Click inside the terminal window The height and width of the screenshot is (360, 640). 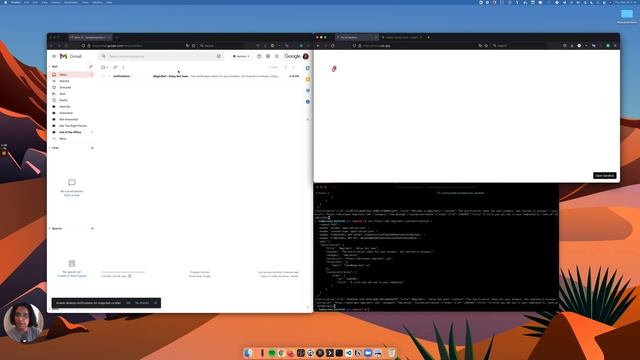pos(436,249)
